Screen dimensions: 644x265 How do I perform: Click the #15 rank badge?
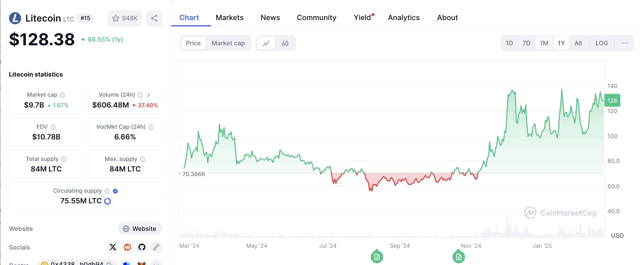(85, 18)
